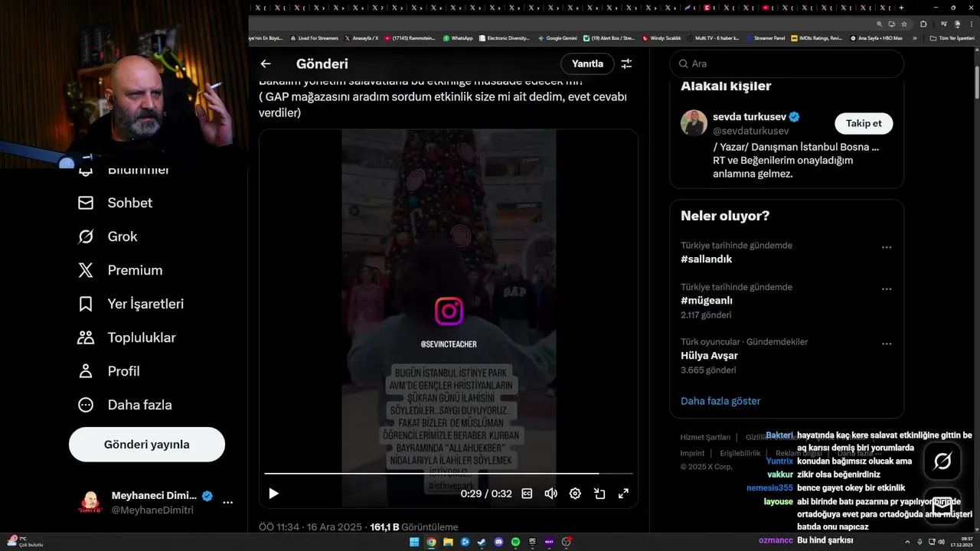The width and height of the screenshot is (980, 551).
Task: Open reply sorting filter icon next to Yanıtla
Action: [x=626, y=64]
